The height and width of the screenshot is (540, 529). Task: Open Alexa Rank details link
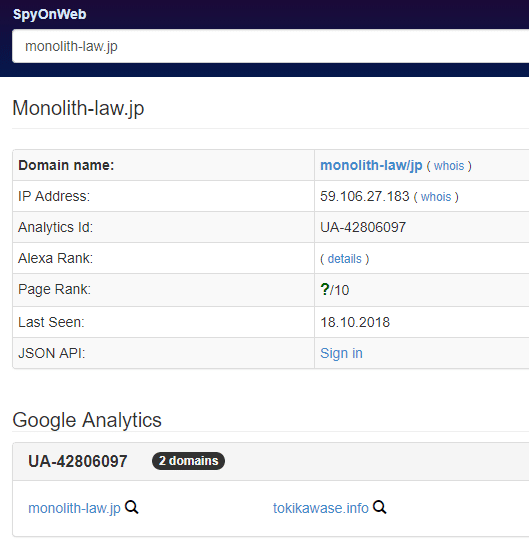point(344,259)
